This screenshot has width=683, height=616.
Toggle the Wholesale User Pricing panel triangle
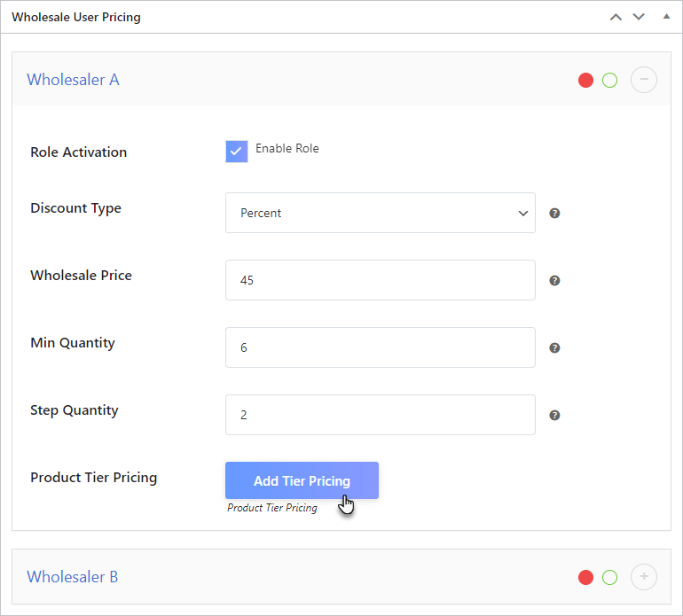(x=666, y=18)
